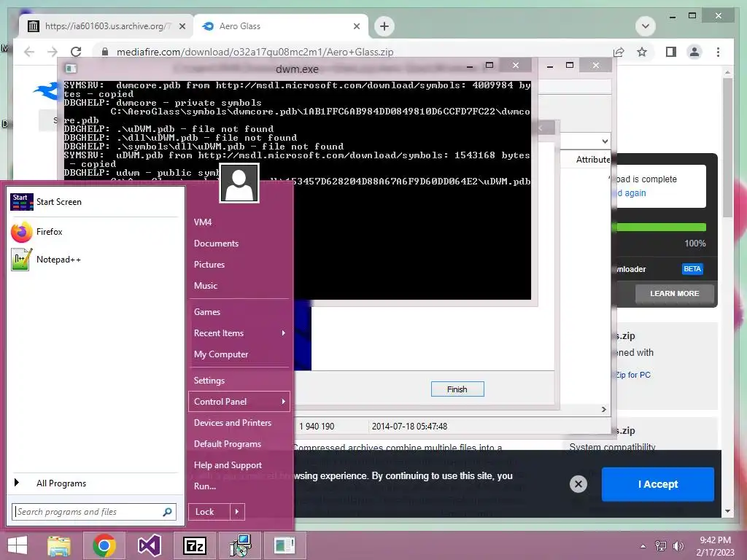
Task: Go forward in Chrome
Action: 53,52
